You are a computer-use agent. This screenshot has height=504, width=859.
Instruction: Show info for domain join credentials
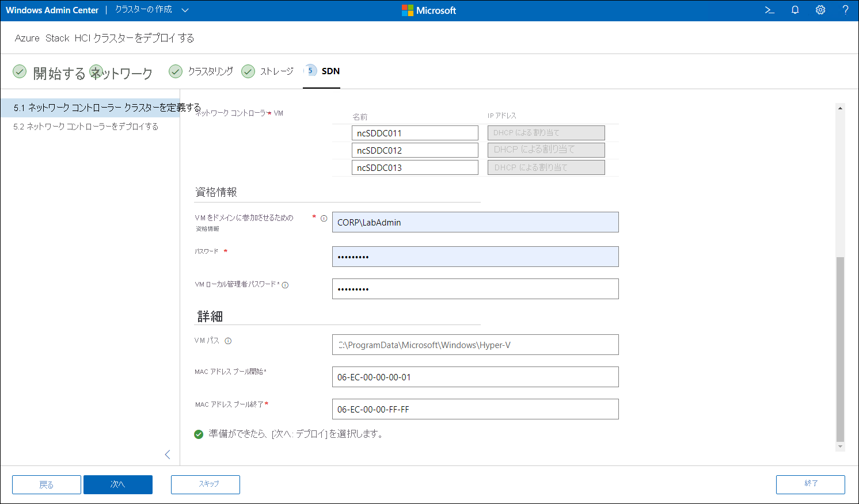coord(324,218)
